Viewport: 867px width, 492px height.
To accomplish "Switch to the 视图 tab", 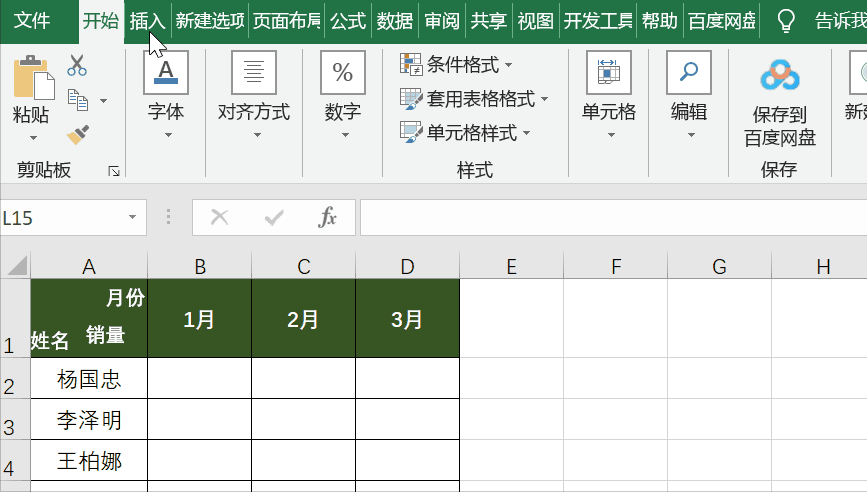I will (536, 21).
